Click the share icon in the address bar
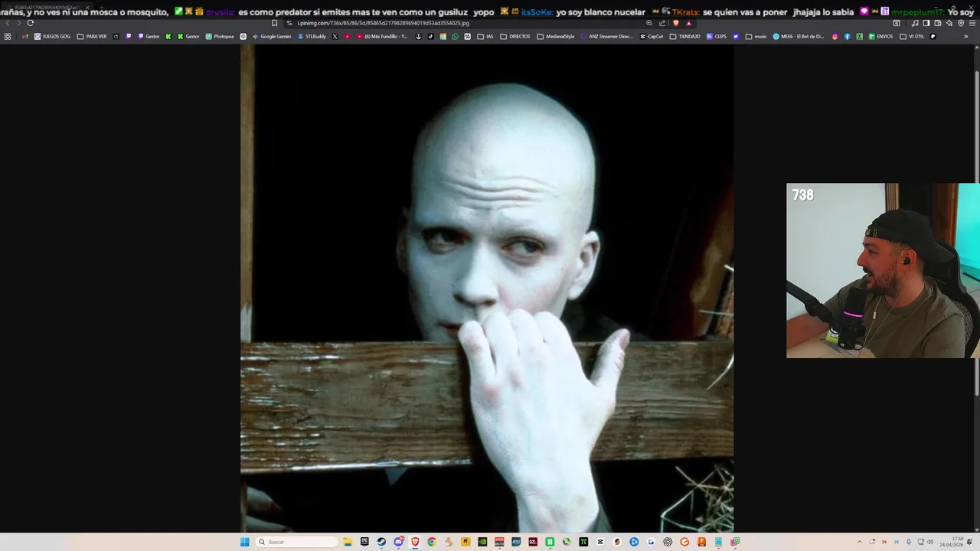 click(x=662, y=23)
